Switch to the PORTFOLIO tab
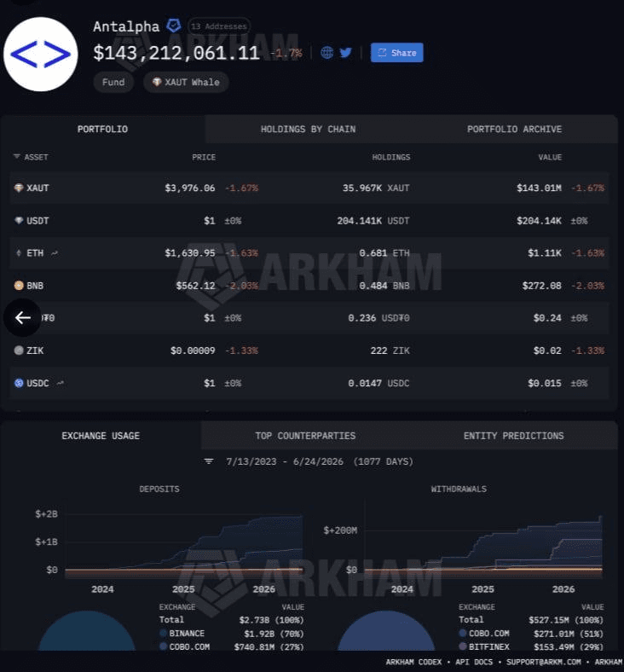 (x=102, y=129)
